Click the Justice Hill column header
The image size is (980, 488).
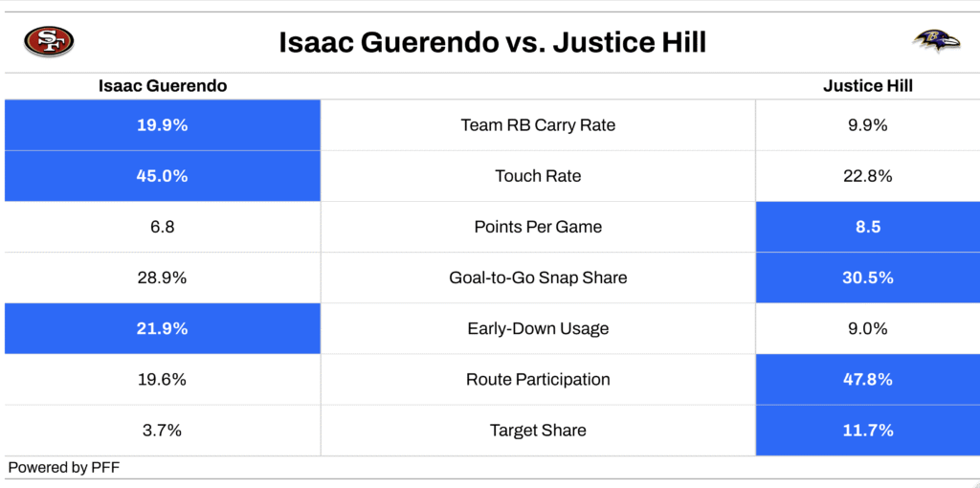point(867,86)
